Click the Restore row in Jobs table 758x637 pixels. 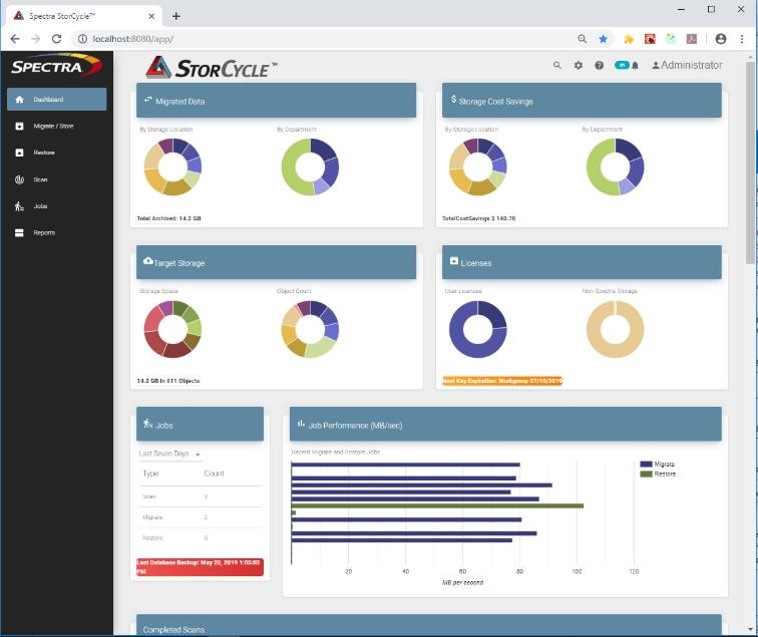(200, 538)
